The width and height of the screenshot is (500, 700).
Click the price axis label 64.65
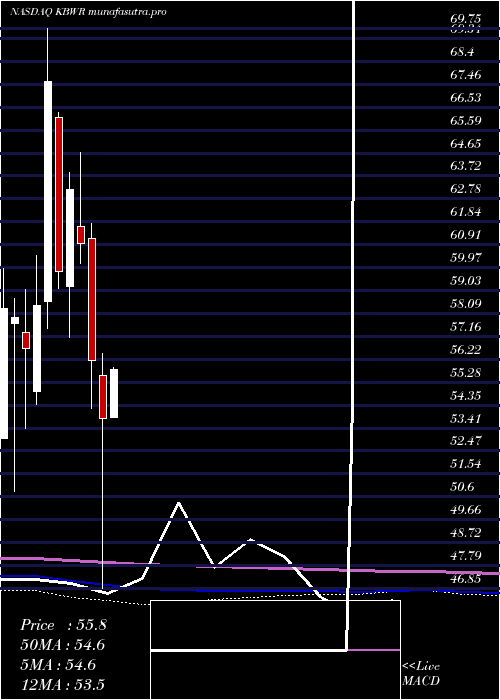coord(466,144)
